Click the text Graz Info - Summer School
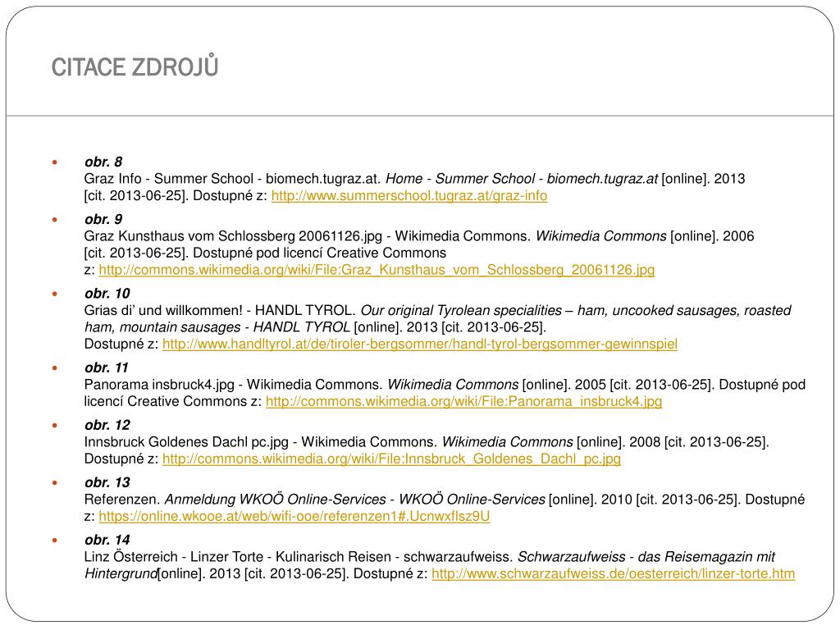 coord(169,179)
